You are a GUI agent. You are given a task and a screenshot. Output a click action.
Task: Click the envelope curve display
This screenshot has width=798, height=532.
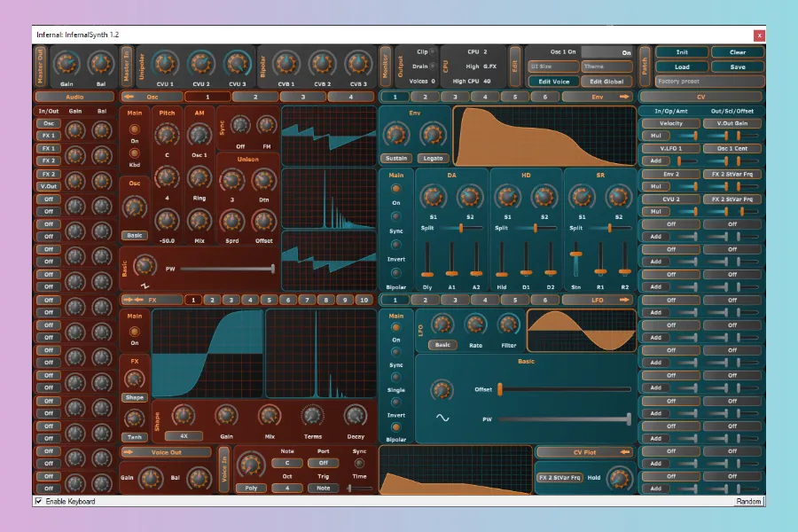543,136
